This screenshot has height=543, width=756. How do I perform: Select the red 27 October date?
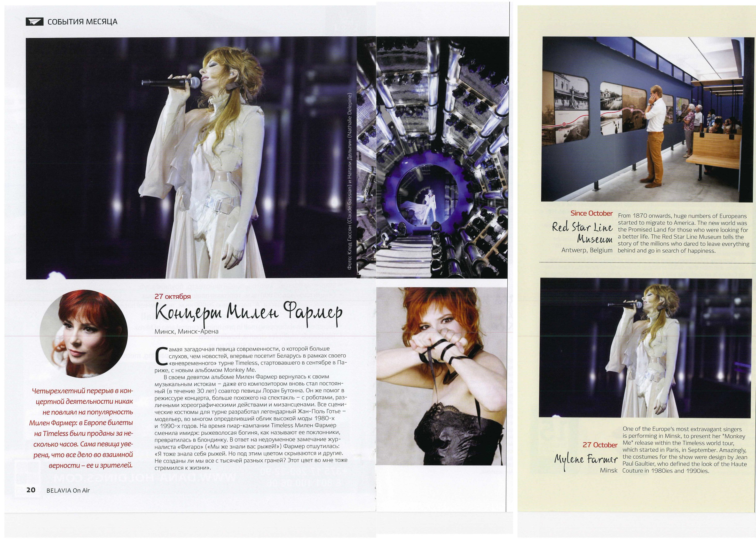pos(600,445)
